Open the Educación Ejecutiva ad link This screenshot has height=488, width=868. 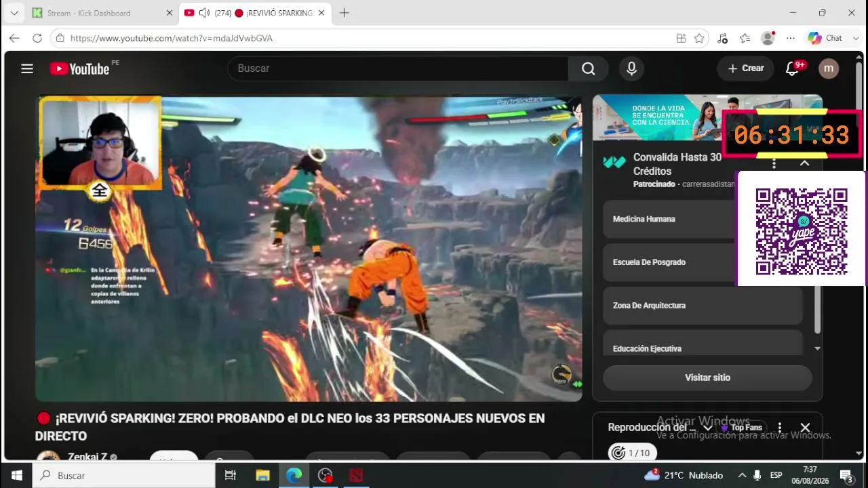click(703, 343)
